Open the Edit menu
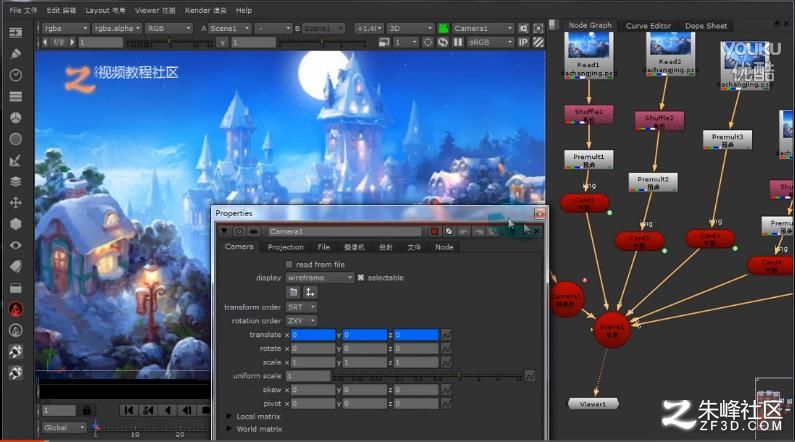The height and width of the screenshot is (442, 795). 61,10
